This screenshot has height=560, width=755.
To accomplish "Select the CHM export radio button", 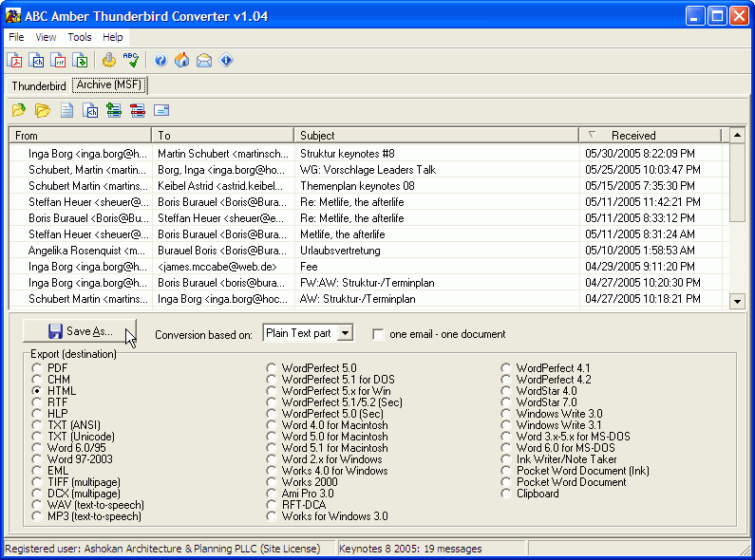I will click(37, 380).
